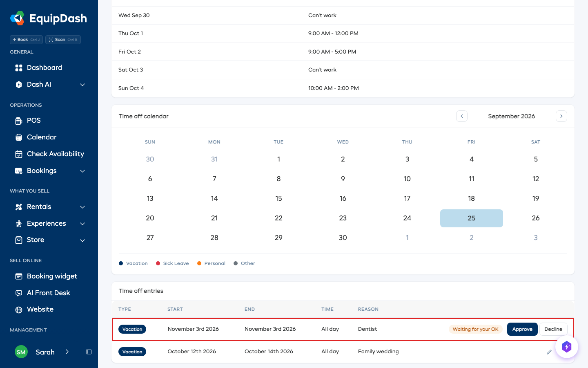This screenshot has width=588, height=368.
Task: Click the Calendar sidebar icon
Action: (x=19, y=137)
